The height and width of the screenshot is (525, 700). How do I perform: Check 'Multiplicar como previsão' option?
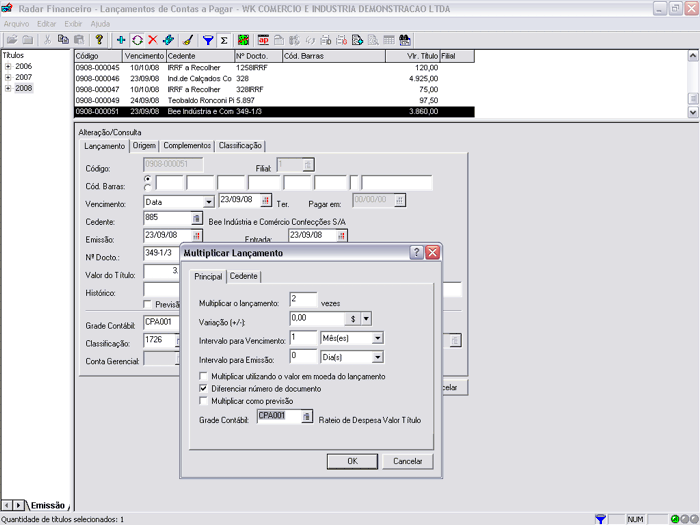(x=204, y=400)
